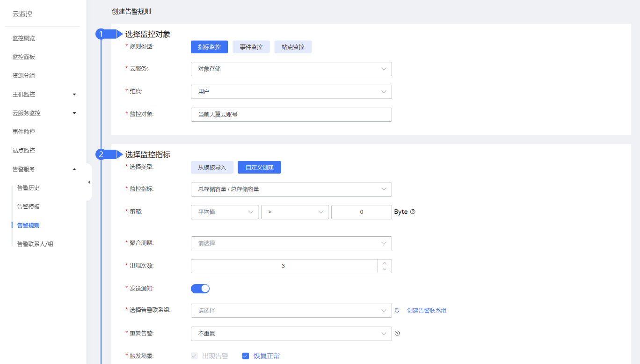Open the 云服务 dropdown showing 对象存储
The image size is (640, 364).
pos(291,69)
